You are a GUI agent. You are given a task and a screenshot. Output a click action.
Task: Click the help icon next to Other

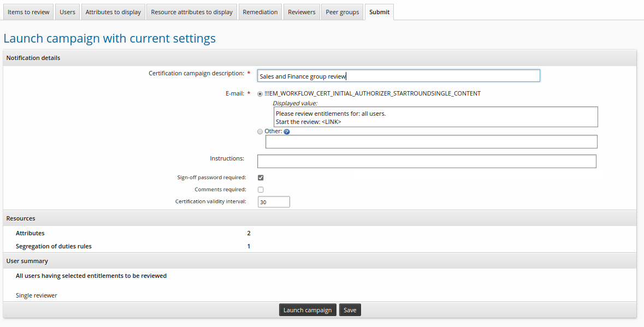(x=287, y=132)
